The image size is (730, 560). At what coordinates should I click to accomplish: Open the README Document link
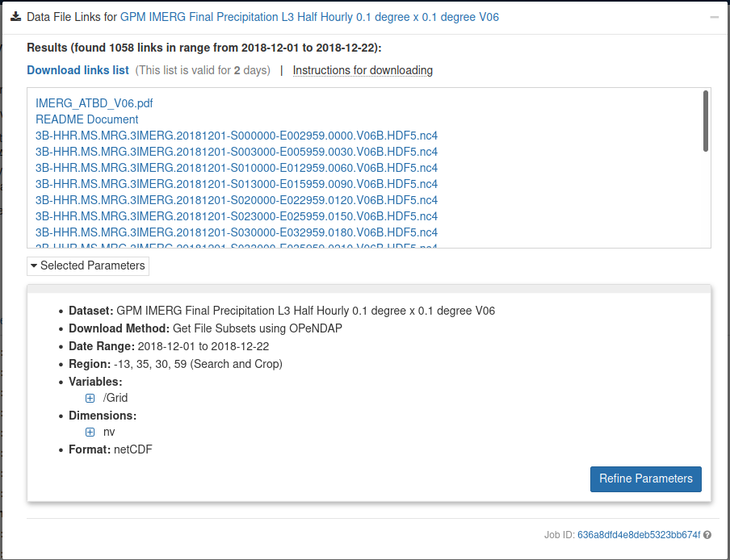(86, 119)
